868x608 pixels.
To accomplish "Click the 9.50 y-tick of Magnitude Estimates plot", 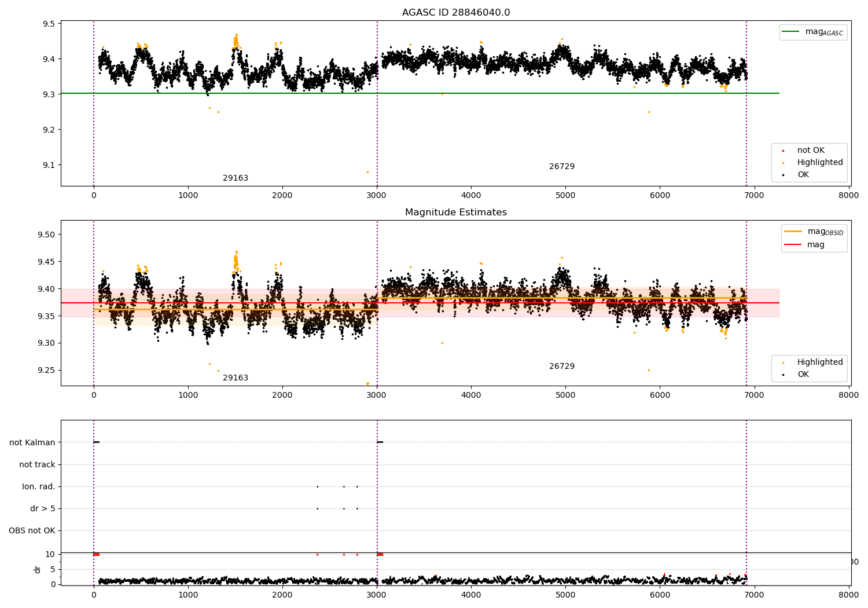I will point(46,235).
